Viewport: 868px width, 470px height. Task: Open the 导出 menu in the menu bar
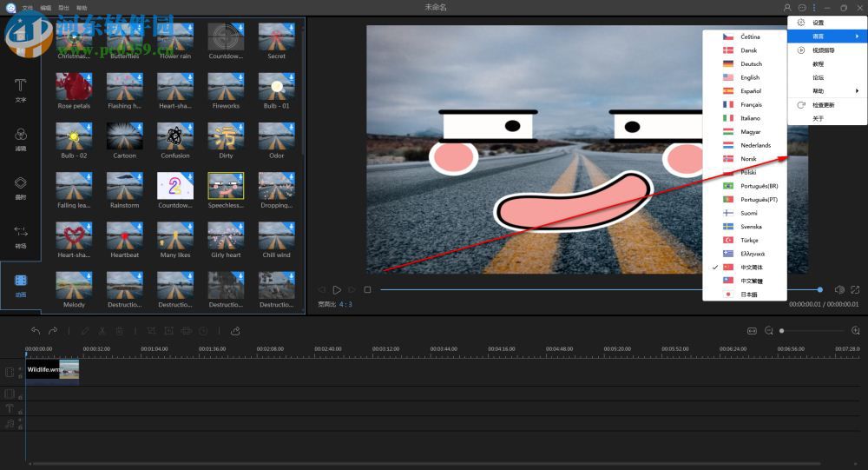tap(63, 8)
